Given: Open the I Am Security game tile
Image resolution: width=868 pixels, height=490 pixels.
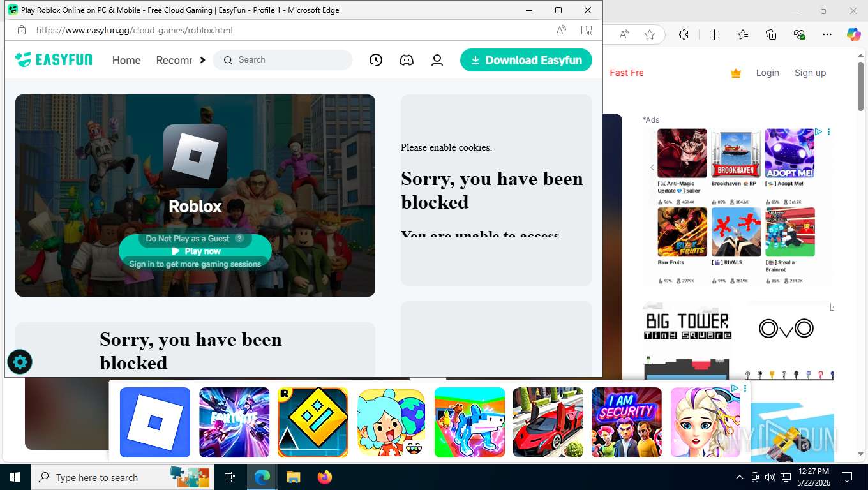Looking at the screenshot, I should (627, 422).
